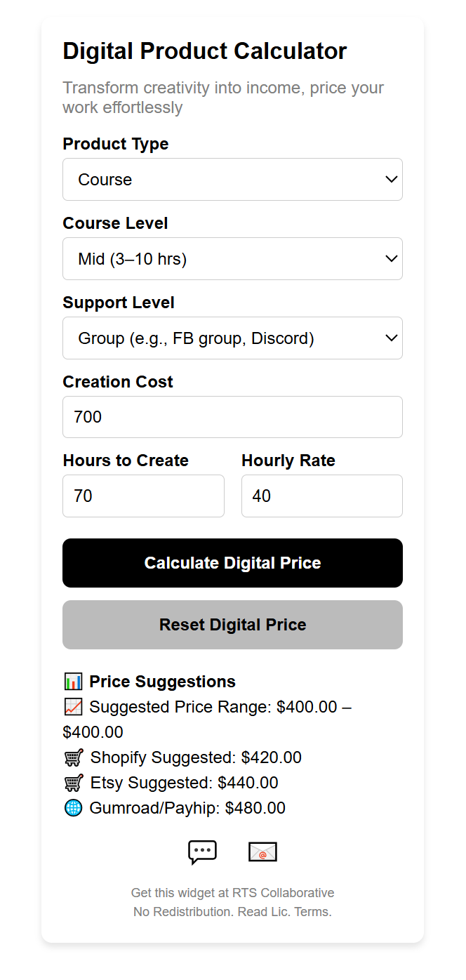Screen dimensions: 466x980
Task: Click the shopping cart icon for Etsy Suggested
Action: click(x=74, y=783)
